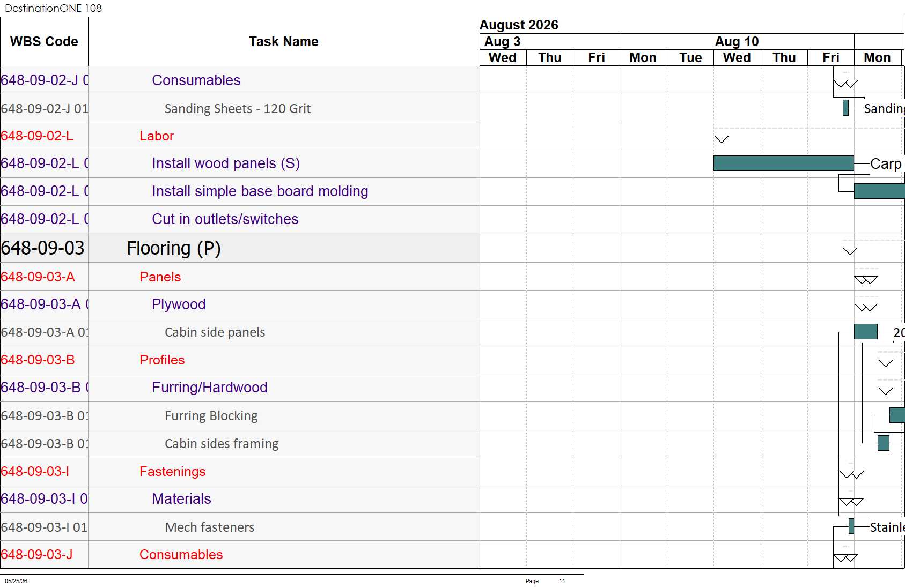
Task: Click the Fastenings summary marker in the chart
Action: [851, 475]
